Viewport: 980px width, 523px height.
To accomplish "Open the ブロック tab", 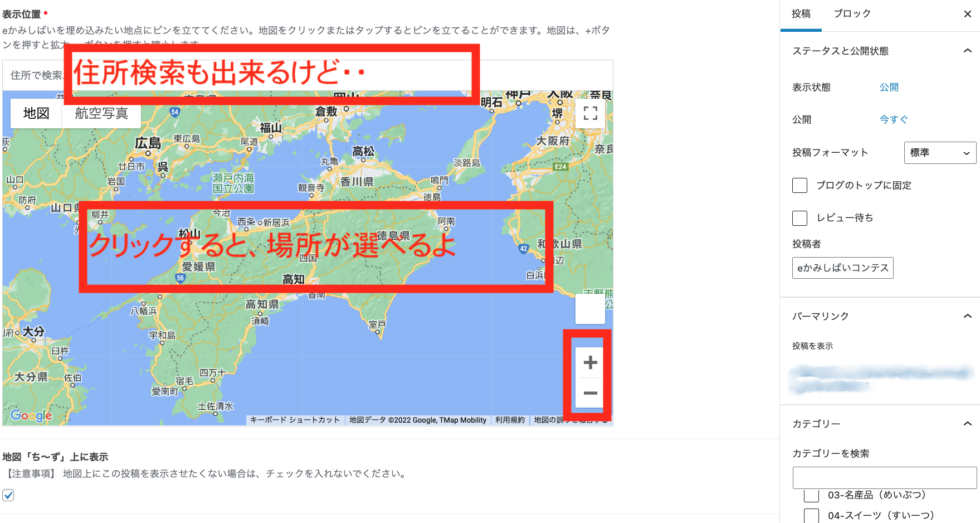I will (x=852, y=14).
